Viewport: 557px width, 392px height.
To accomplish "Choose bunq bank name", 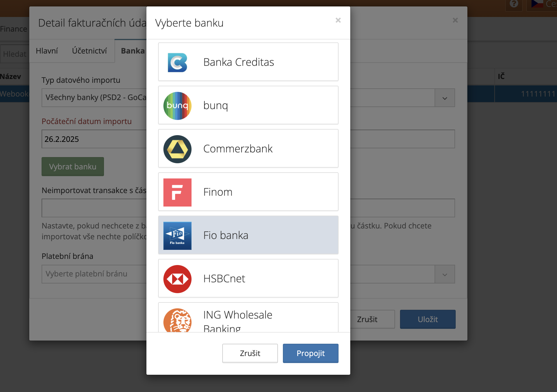I will point(216,105).
